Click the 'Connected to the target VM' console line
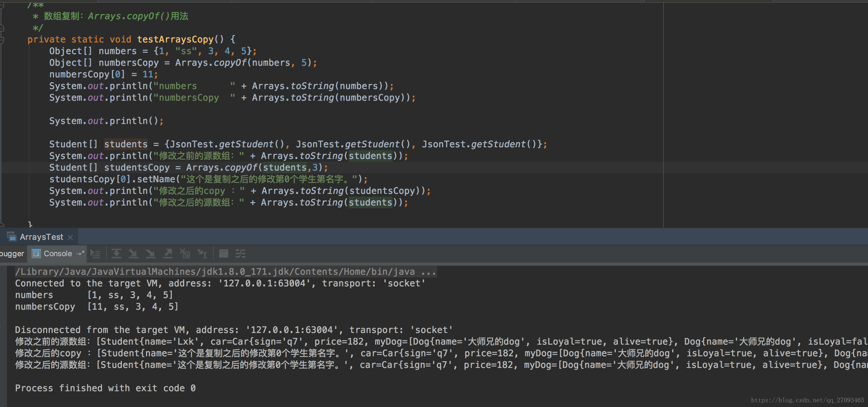This screenshot has height=407, width=868. (220, 283)
